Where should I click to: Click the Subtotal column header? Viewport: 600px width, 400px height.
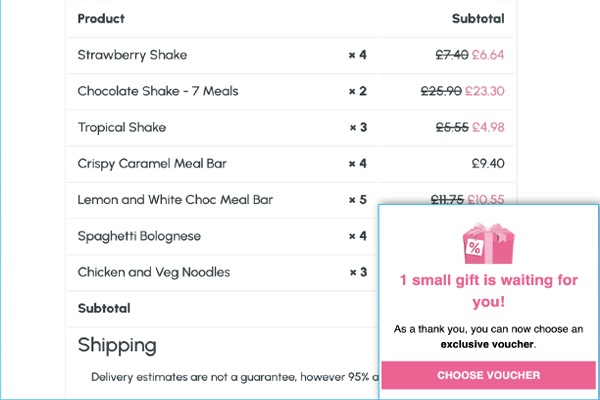click(478, 19)
